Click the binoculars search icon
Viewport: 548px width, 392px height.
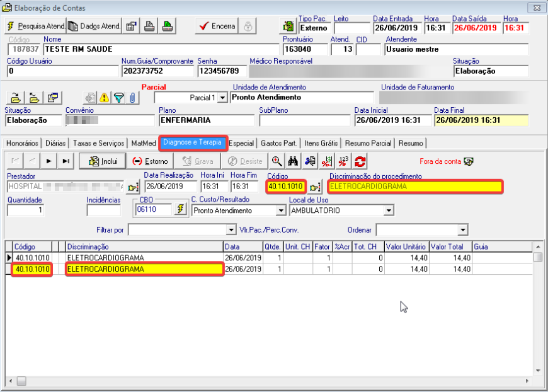(293, 161)
